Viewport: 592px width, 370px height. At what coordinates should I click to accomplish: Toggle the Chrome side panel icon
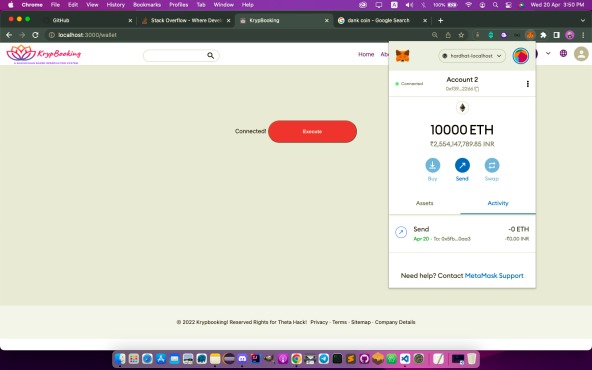pos(556,35)
